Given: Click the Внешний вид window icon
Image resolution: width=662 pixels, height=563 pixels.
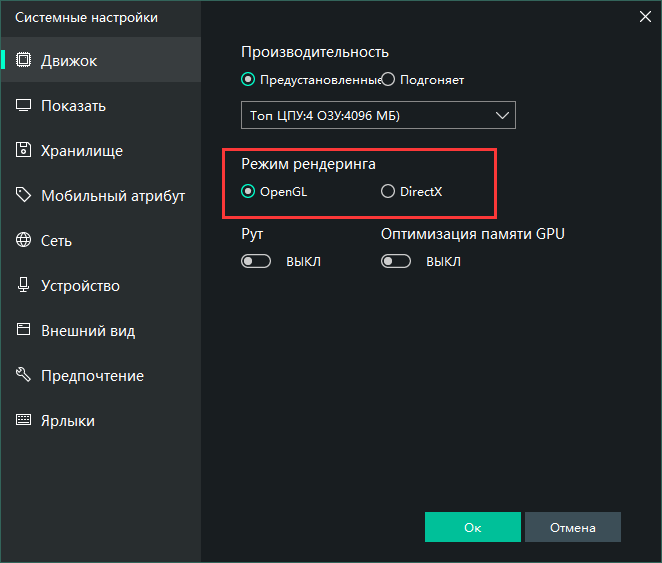Looking at the screenshot, I should click(x=23, y=331).
